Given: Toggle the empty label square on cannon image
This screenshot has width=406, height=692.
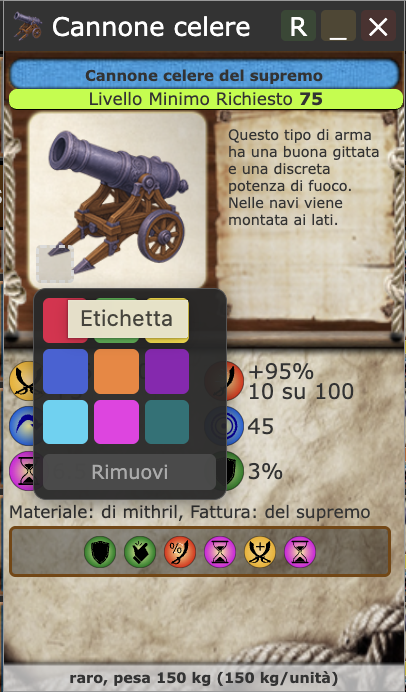Looking at the screenshot, I should click(x=55, y=264).
